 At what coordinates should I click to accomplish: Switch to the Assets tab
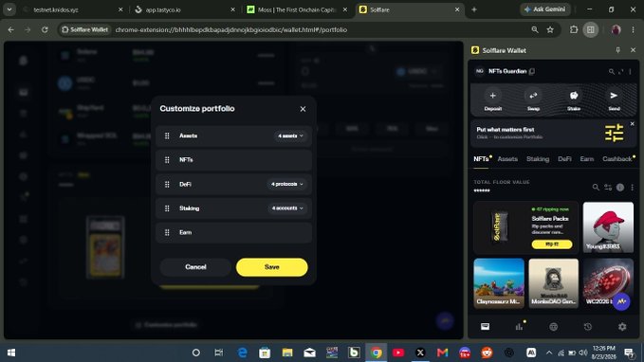pyautogui.click(x=507, y=159)
